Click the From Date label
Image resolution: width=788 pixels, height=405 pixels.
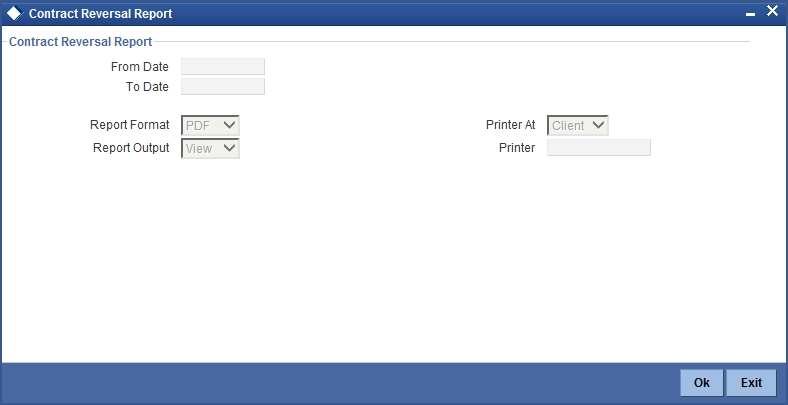point(140,67)
